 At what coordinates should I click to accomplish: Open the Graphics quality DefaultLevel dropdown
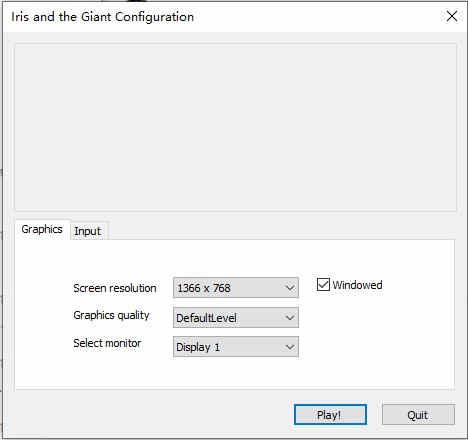click(236, 317)
